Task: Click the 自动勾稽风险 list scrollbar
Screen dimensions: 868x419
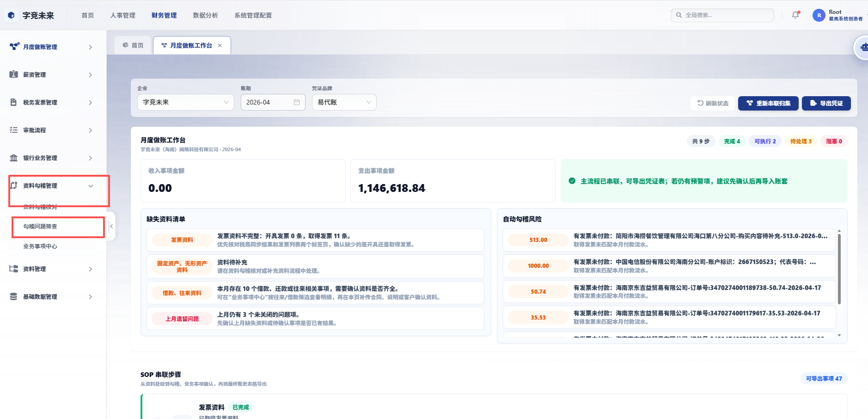Action: tap(839, 269)
